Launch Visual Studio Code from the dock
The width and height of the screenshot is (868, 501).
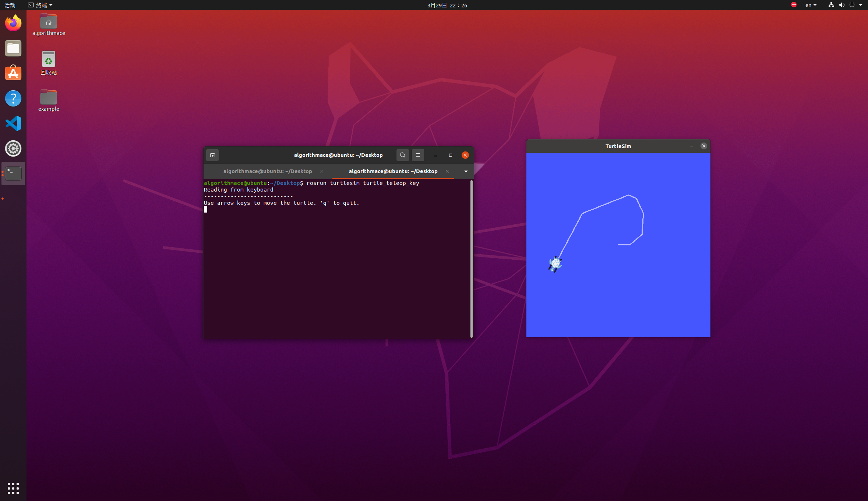pos(13,123)
